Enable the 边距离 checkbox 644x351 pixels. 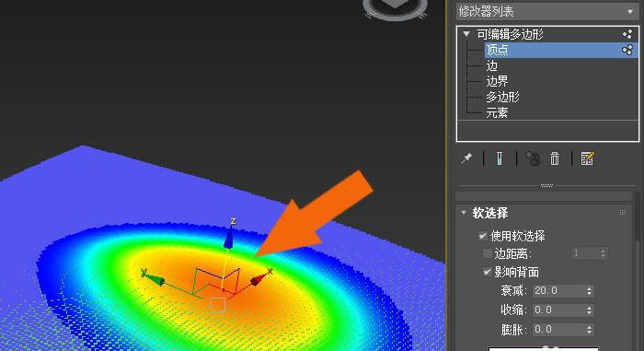pos(487,253)
